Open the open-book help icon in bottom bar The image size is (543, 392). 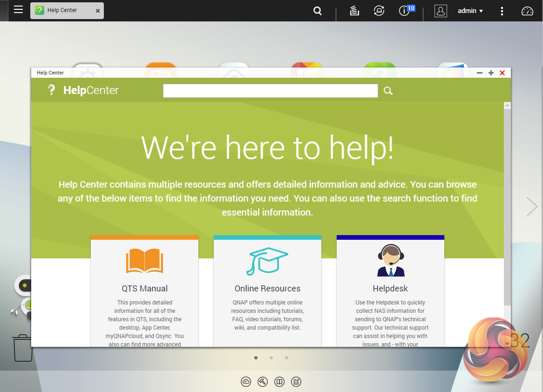[279, 382]
